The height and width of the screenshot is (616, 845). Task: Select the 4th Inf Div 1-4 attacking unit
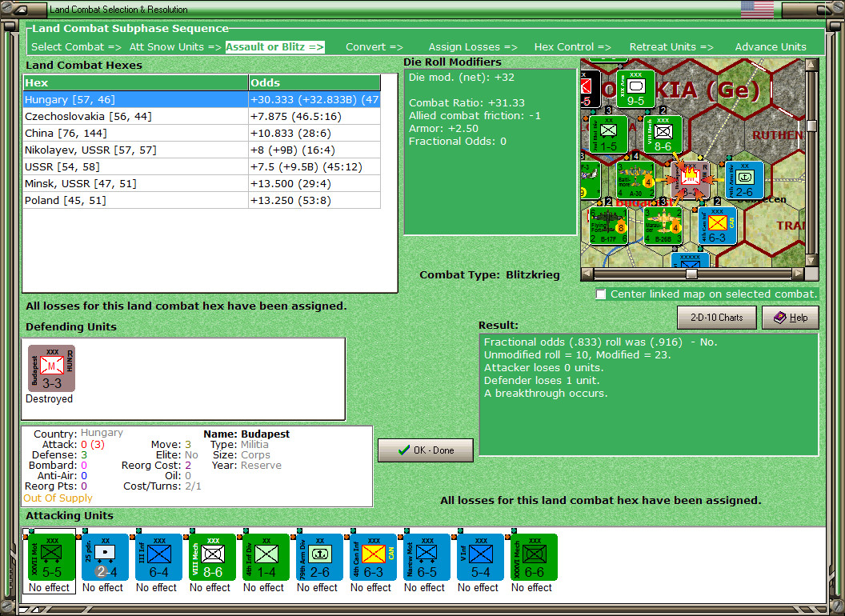pyautogui.click(x=266, y=558)
